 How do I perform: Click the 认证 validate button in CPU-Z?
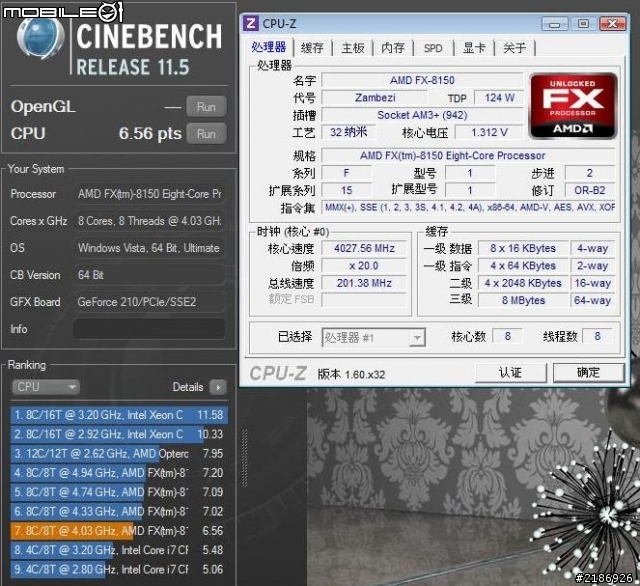511,373
